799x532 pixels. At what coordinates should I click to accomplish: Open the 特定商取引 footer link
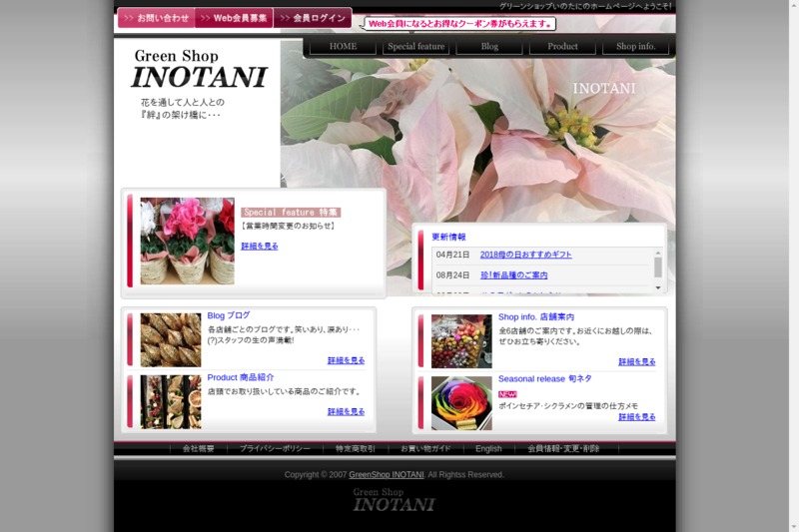click(356, 448)
